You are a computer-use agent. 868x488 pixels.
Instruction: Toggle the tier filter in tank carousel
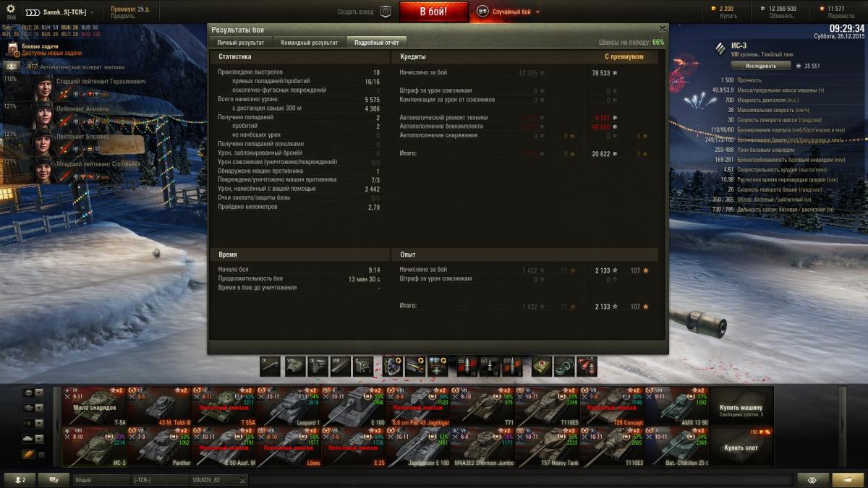[x=28, y=423]
